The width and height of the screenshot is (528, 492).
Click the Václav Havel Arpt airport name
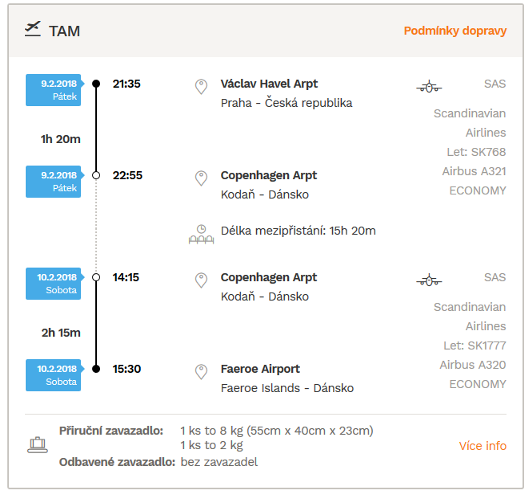pyautogui.click(x=269, y=84)
